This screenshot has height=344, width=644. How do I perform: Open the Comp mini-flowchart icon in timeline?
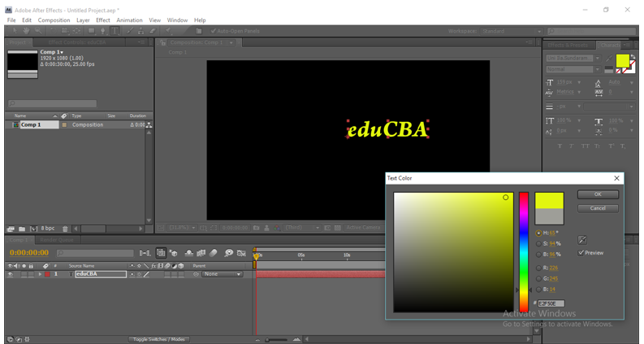(145, 253)
